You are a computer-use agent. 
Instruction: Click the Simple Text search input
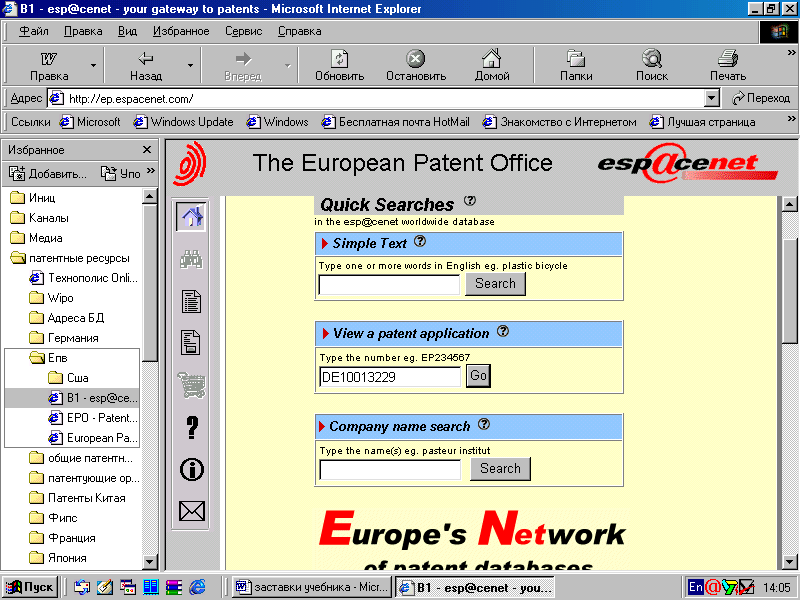(389, 285)
